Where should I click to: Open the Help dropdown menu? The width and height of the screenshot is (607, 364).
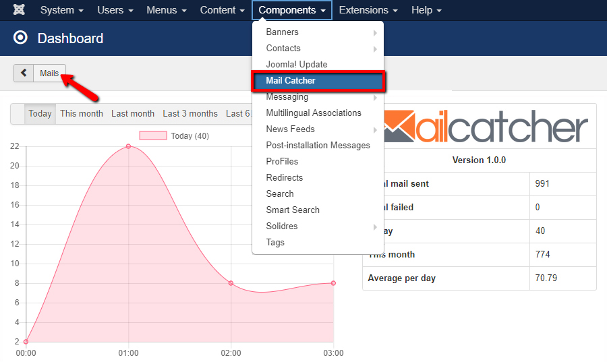tap(426, 10)
